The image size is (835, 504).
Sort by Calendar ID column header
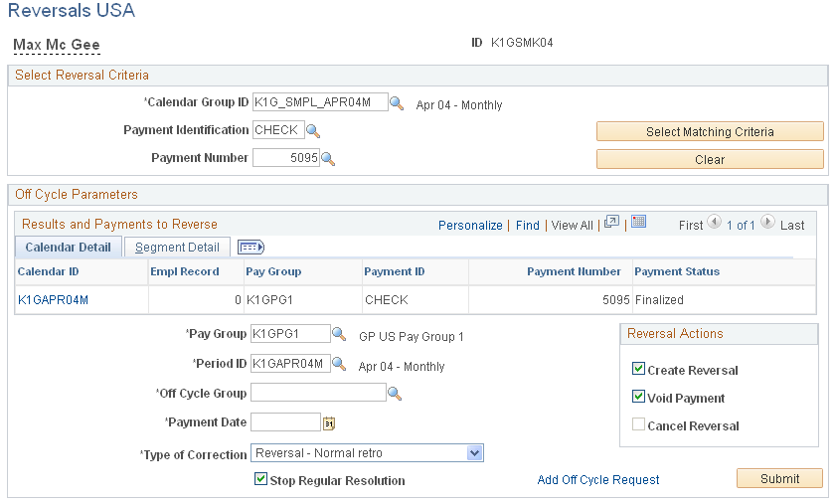(x=48, y=271)
